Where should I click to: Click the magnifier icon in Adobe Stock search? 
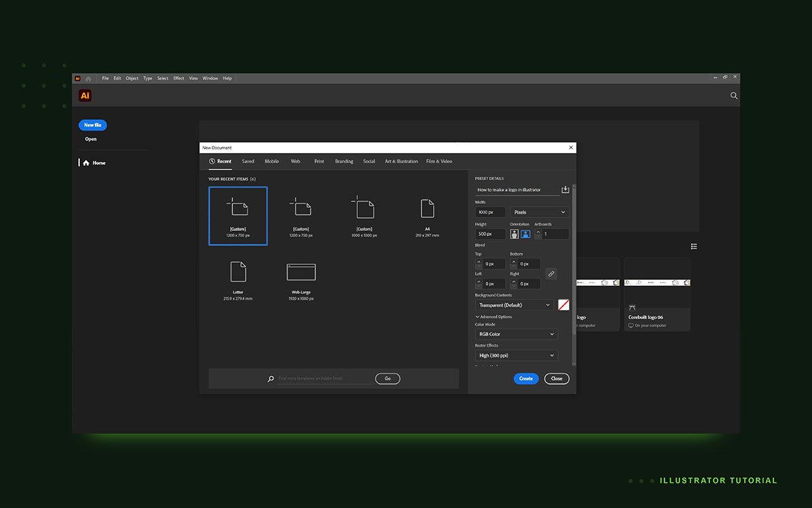pyautogui.click(x=271, y=379)
